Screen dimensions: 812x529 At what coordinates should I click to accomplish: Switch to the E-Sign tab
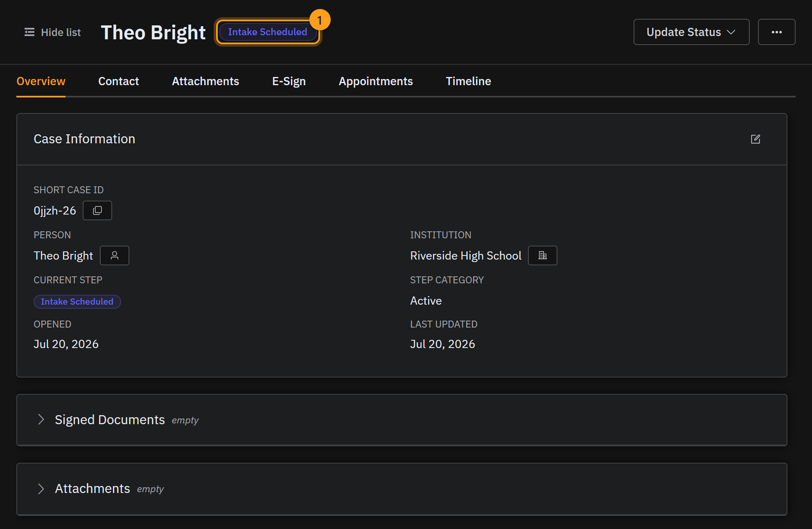pyautogui.click(x=289, y=81)
